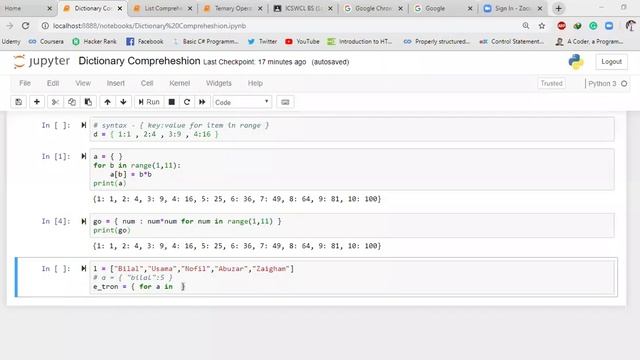640x360 pixels.
Task: Click into the for b in range cell
Action: pos(352,170)
